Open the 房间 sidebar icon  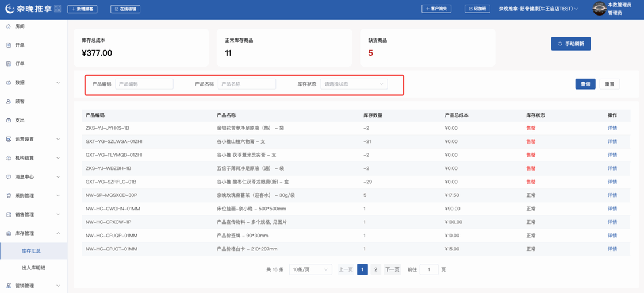9,26
